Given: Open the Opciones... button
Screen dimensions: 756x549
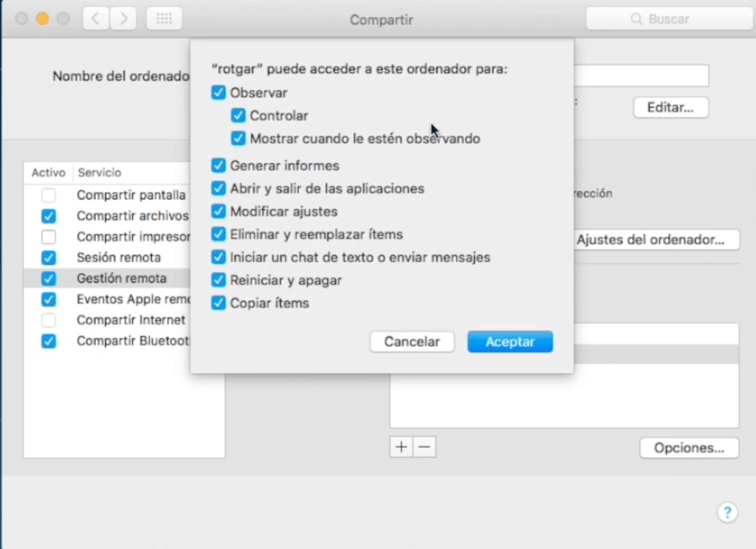Looking at the screenshot, I should point(688,448).
